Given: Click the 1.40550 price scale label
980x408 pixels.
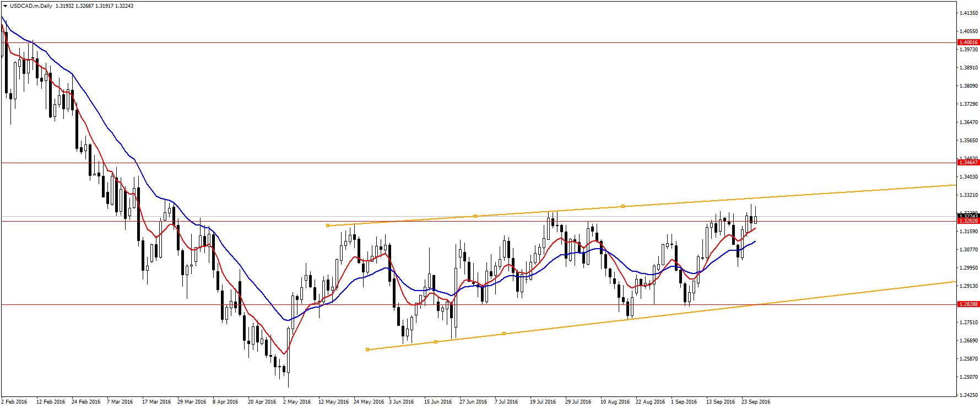Looking at the screenshot, I should (969, 31).
